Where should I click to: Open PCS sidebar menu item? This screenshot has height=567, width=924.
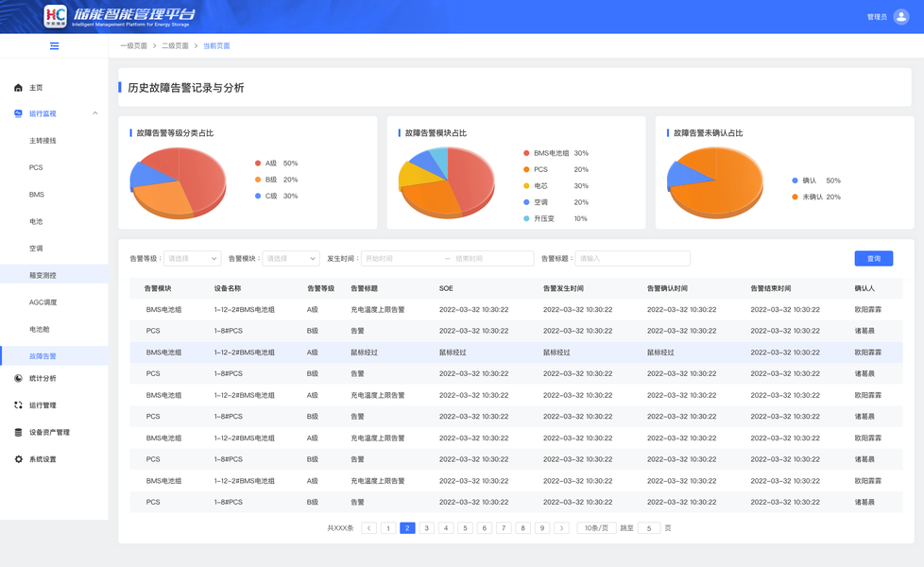coord(36,167)
